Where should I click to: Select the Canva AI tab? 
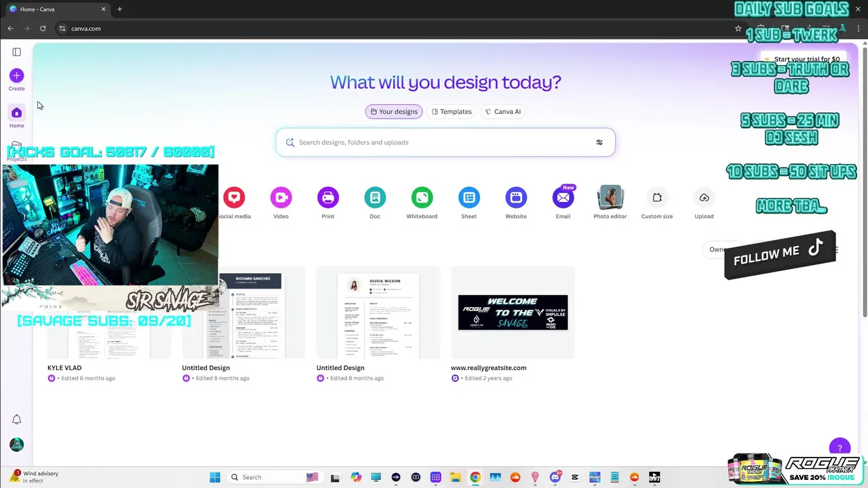(x=502, y=112)
